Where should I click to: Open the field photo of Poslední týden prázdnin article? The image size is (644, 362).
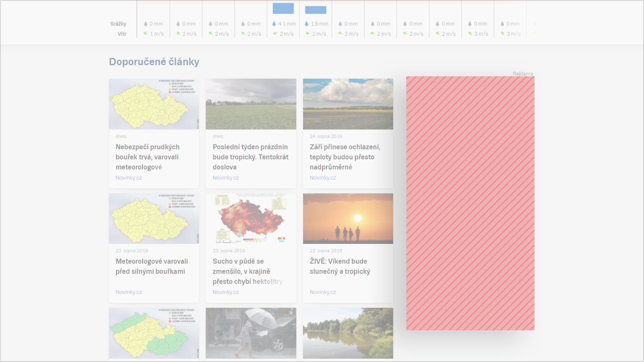pos(251,104)
